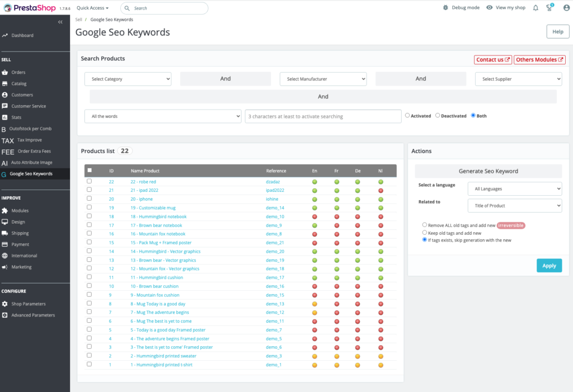573x392 pixels.
Task: Click the Apply button
Action: [549, 266]
